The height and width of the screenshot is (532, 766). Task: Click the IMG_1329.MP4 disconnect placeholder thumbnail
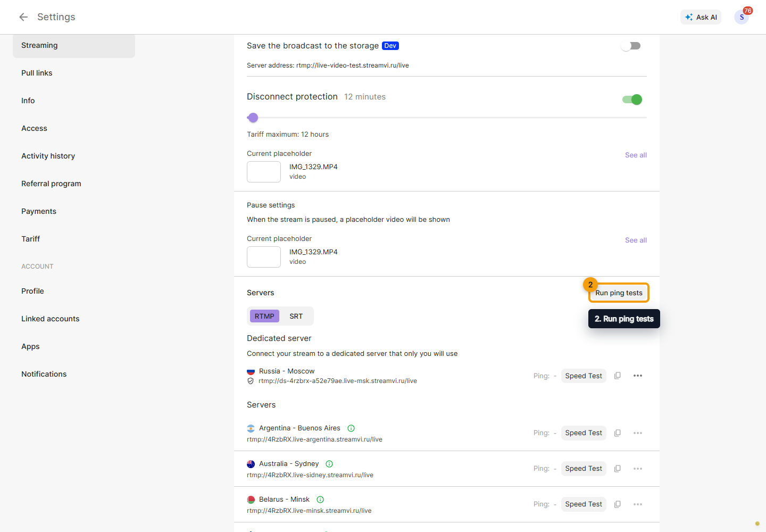264,172
